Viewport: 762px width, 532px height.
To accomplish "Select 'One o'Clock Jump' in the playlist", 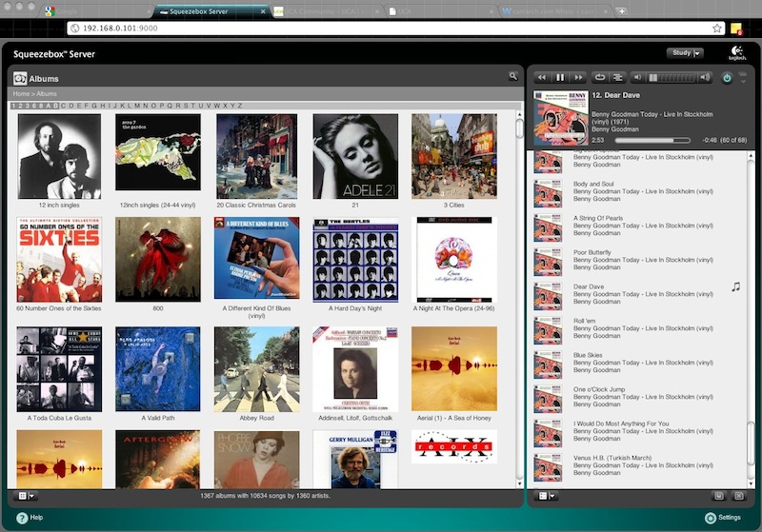I will tap(640, 397).
